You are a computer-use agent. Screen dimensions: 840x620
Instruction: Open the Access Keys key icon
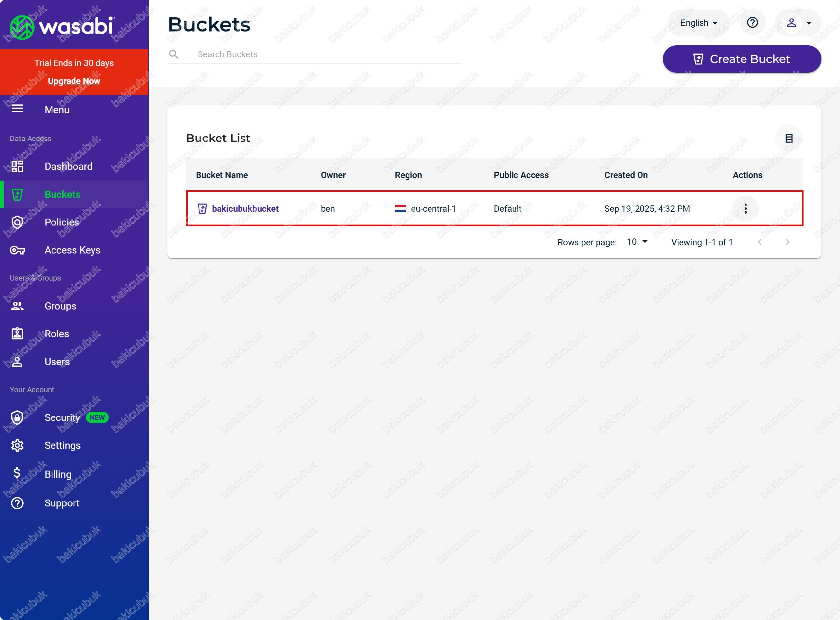pyautogui.click(x=17, y=250)
